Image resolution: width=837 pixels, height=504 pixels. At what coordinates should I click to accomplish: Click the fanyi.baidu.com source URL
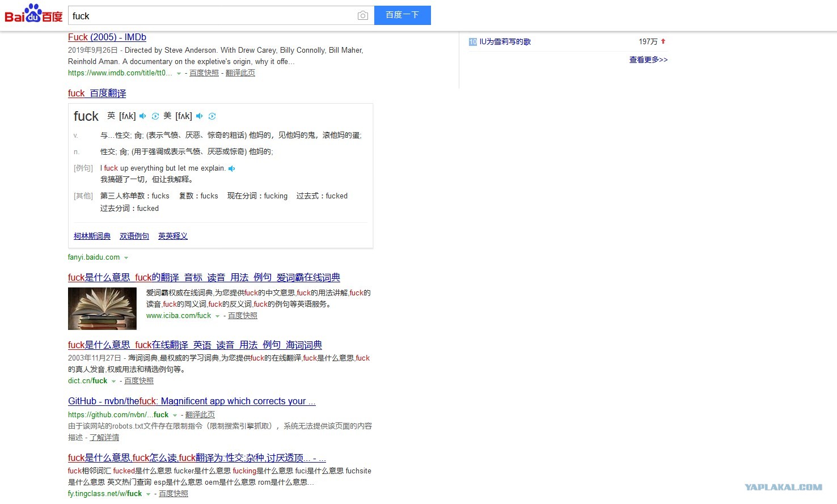(94, 257)
